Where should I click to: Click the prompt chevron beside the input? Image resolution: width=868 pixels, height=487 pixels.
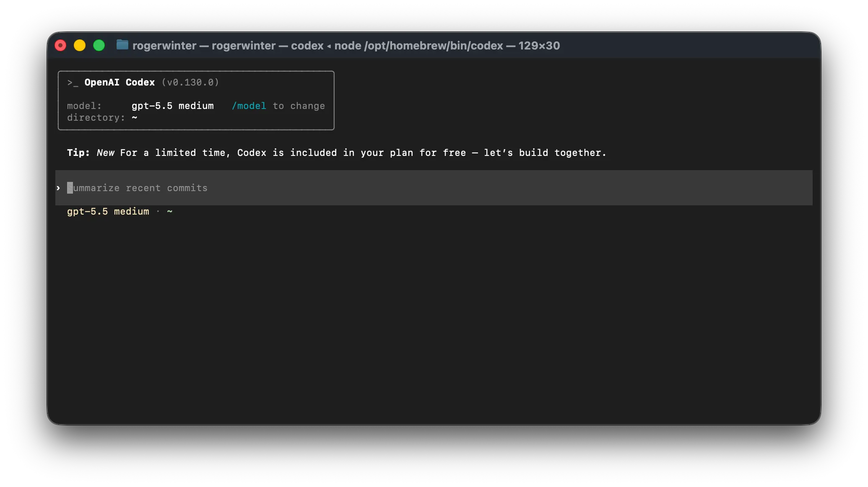(x=58, y=188)
